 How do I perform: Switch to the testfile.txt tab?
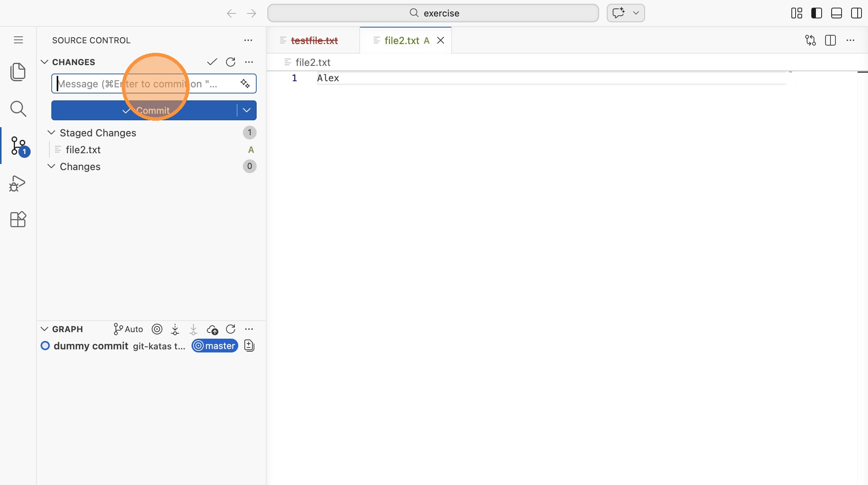tap(314, 40)
